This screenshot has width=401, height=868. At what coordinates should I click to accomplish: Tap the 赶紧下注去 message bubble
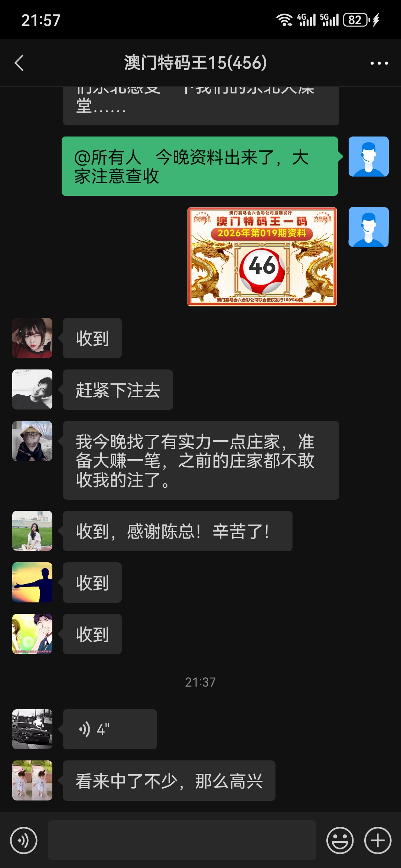(118, 389)
